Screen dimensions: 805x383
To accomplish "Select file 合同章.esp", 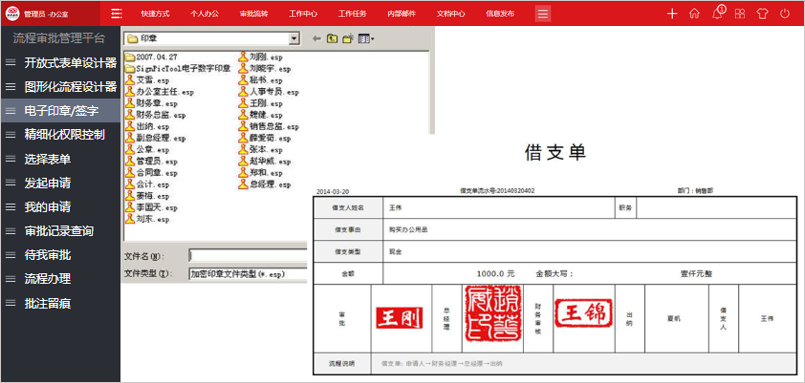I will pyautogui.click(x=151, y=173).
